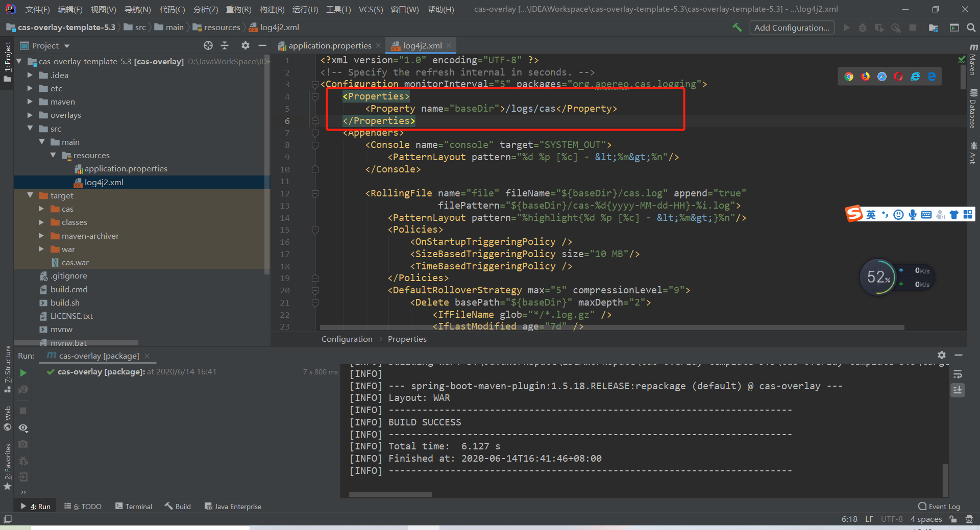Expand the etc folder
This screenshot has width=980, height=530.
click(x=30, y=88)
